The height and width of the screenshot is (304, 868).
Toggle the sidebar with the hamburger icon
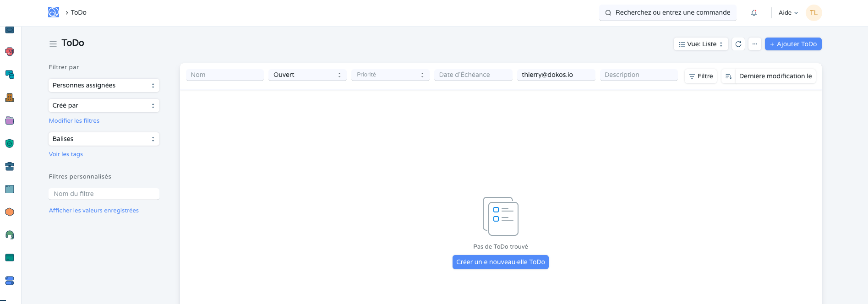click(x=53, y=44)
